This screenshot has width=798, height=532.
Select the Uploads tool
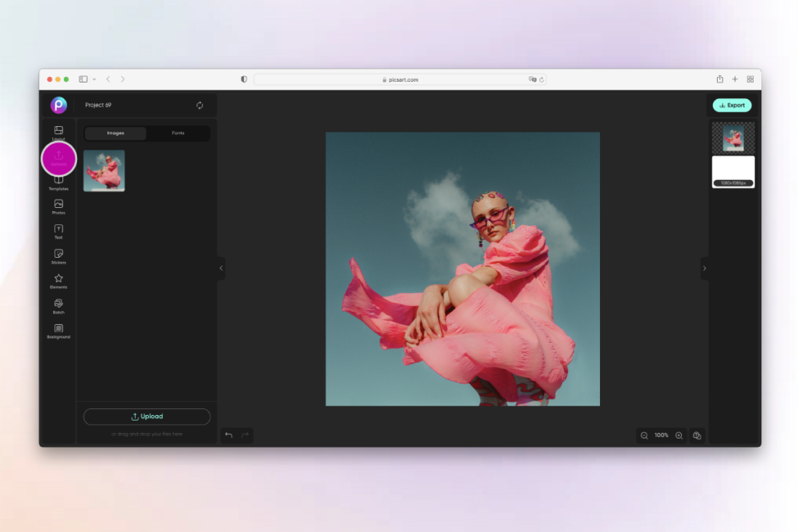pos(58,158)
